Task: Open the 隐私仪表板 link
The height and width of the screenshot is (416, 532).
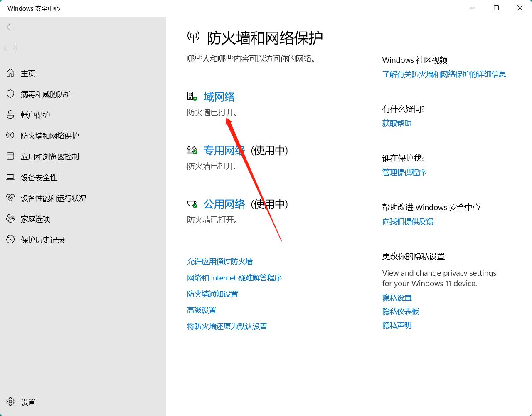Action: click(400, 311)
